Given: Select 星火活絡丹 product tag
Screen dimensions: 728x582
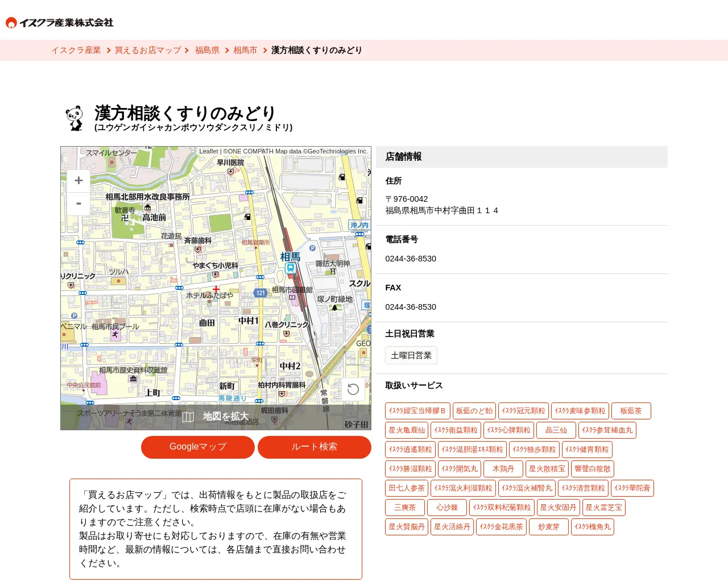Looking at the screenshot, I should 452,527.
